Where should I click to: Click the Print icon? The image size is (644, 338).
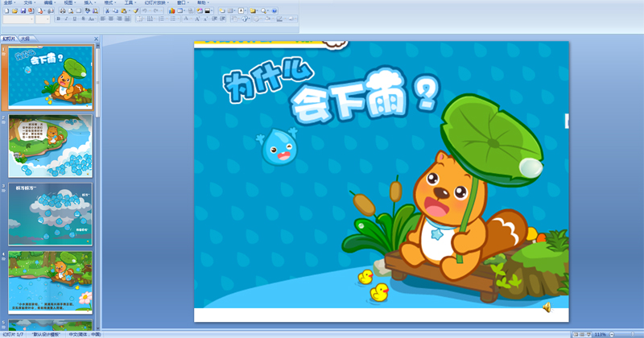(x=63, y=11)
